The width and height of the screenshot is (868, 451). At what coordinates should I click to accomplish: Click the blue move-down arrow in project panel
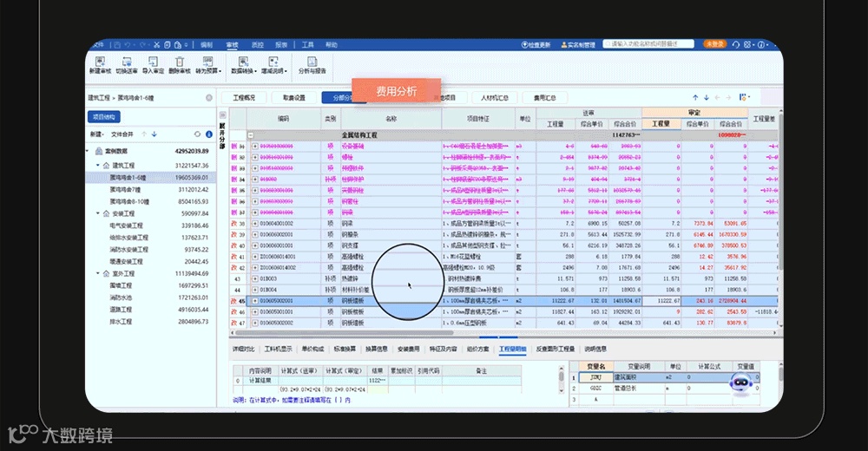click(155, 134)
